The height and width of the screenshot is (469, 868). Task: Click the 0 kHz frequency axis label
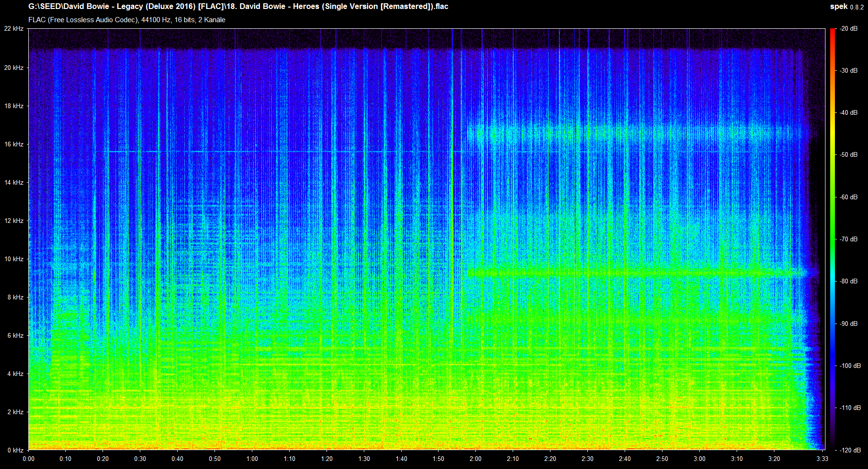point(15,450)
